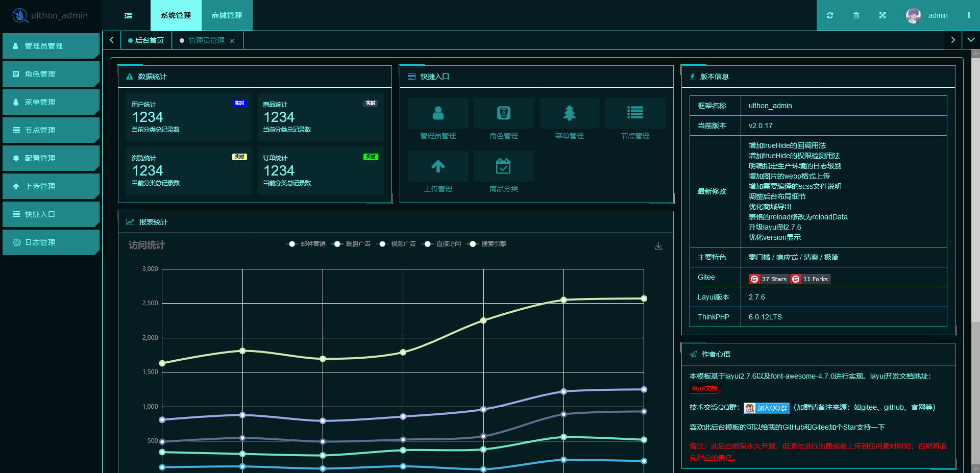Click the admin username text

pos(938,15)
